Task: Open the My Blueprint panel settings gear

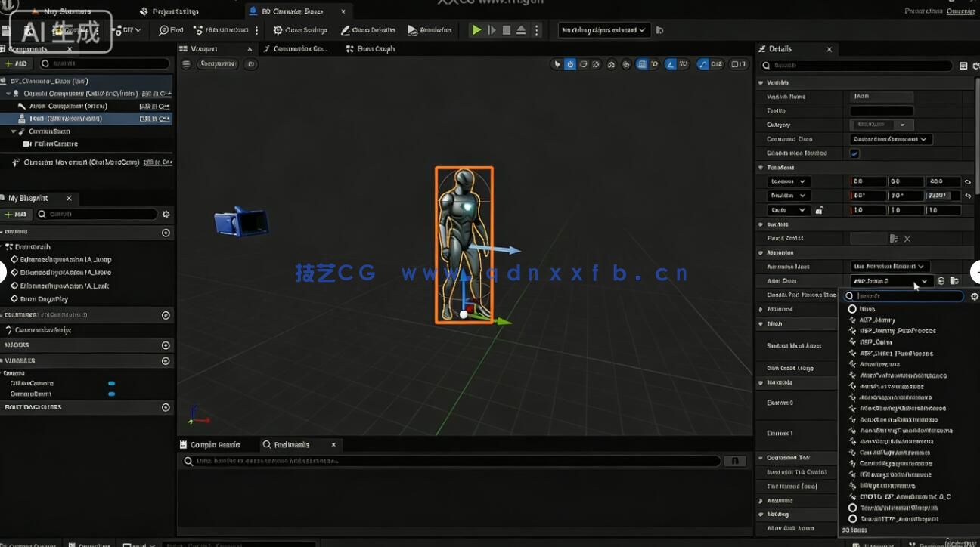Action: (166, 215)
